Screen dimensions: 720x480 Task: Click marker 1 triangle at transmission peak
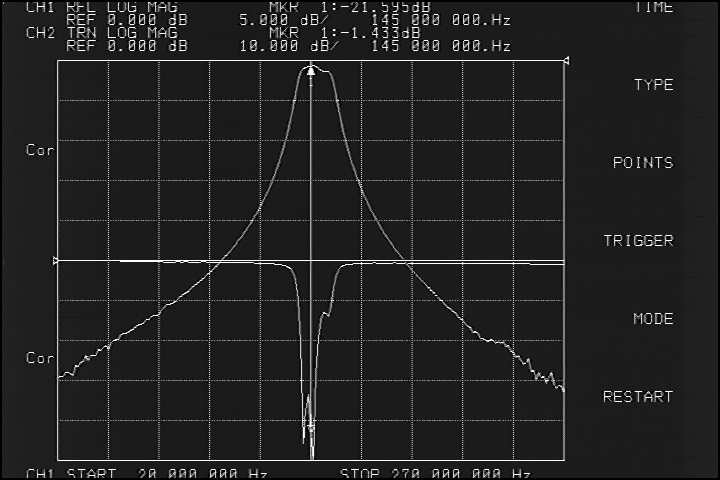click(311, 71)
